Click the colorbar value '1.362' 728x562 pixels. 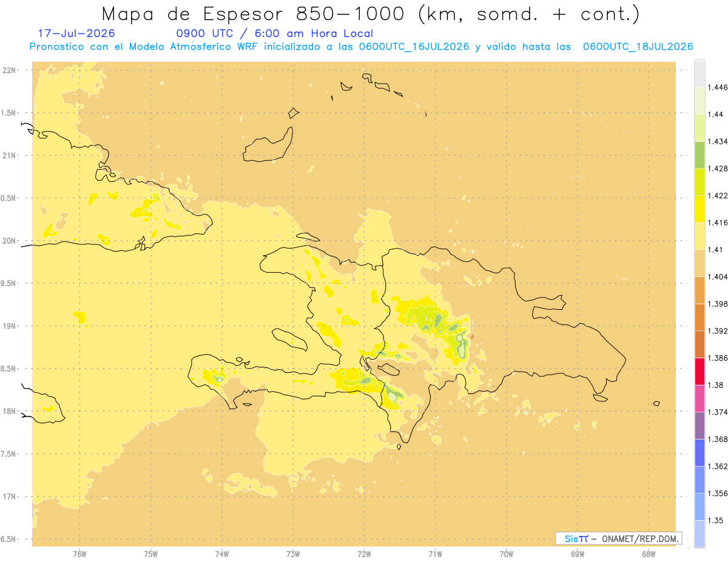click(x=719, y=466)
